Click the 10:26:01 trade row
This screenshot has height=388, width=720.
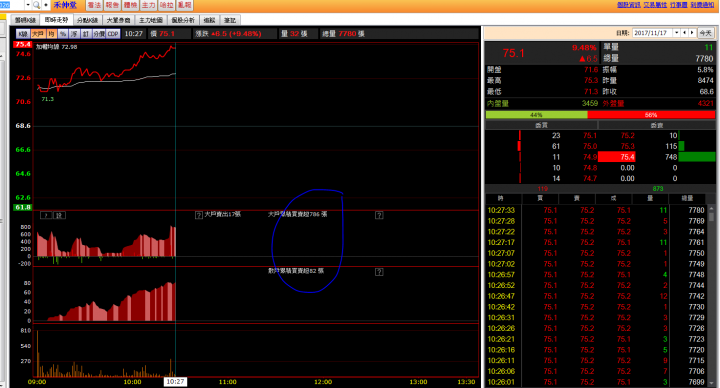tap(596, 382)
